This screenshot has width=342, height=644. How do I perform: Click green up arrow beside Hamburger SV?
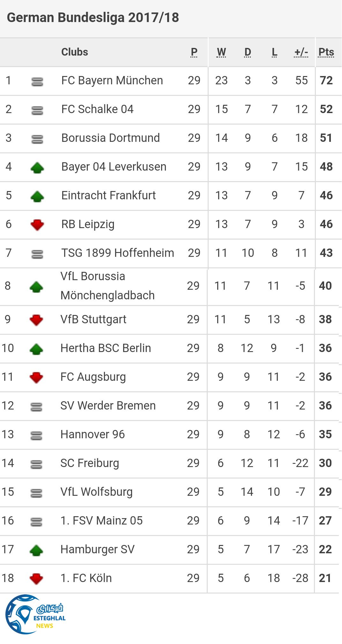coord(36,550)
